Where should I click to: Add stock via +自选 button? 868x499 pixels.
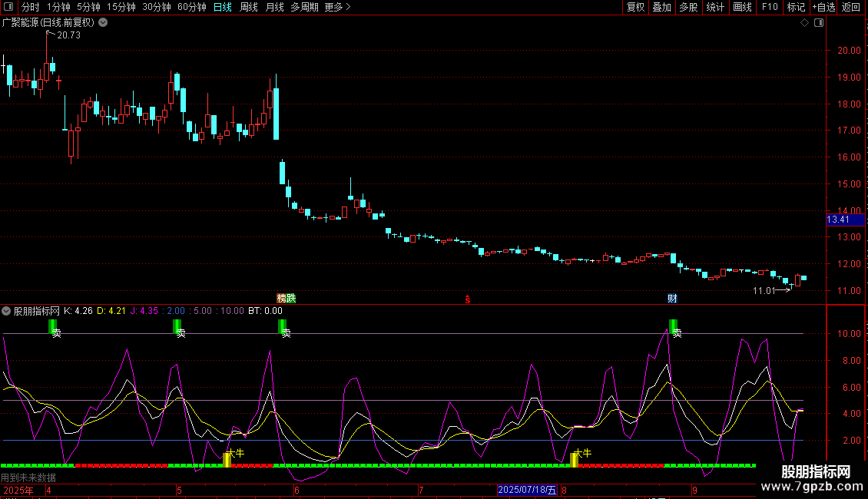[x=823, y=7]
